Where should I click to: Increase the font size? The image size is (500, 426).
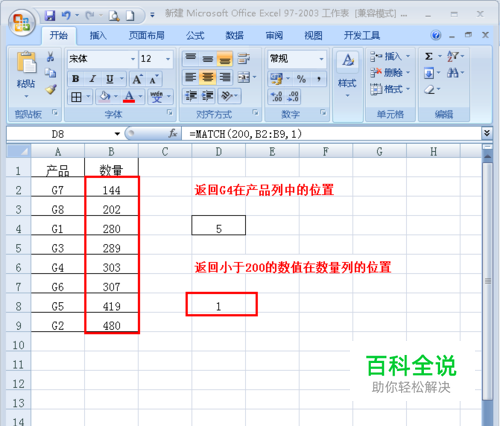pos(137,79)
